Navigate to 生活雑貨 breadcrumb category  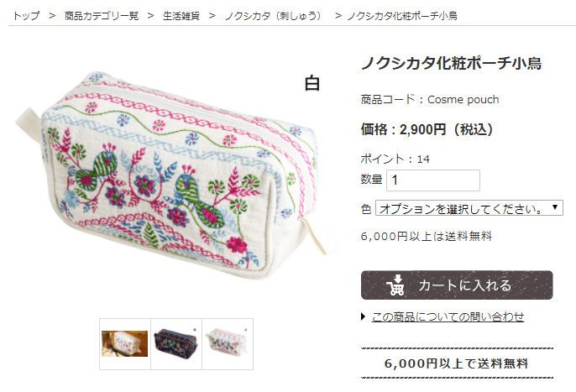[181, 16]
